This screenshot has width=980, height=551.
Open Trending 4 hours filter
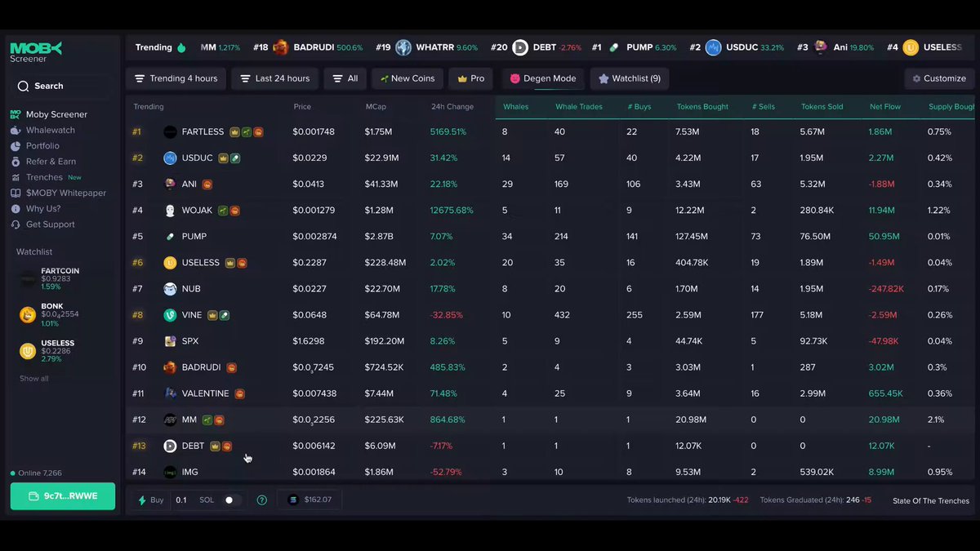(x=176, y=78)
